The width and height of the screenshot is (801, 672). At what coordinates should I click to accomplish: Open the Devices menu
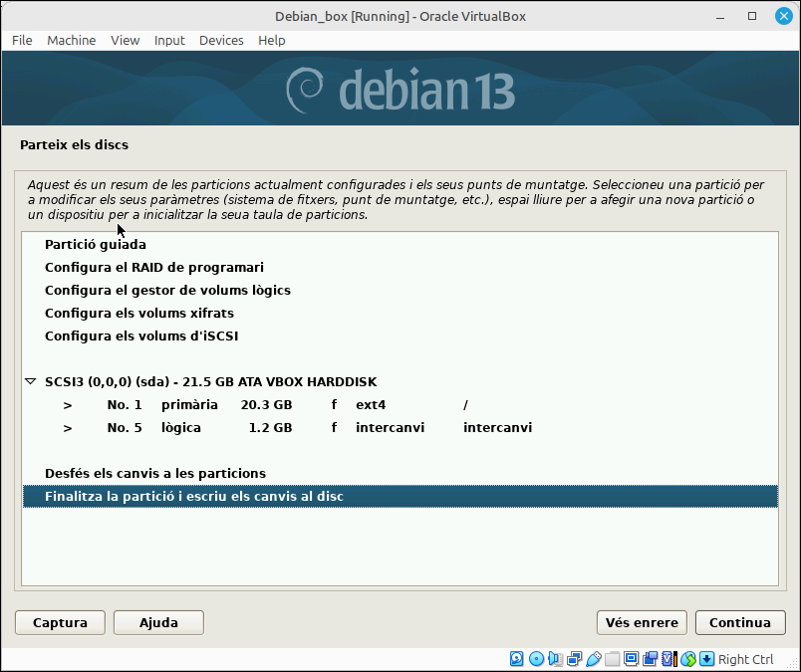tap(221, 41)
